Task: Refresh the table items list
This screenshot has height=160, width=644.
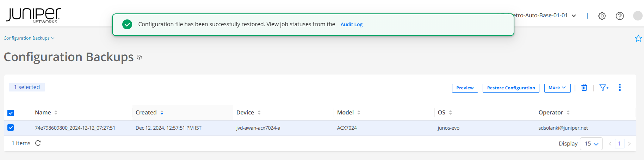Action: 38,143
